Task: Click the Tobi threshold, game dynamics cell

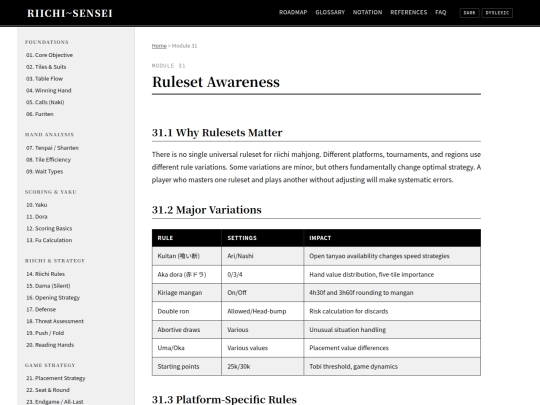Action: point(392,366)
